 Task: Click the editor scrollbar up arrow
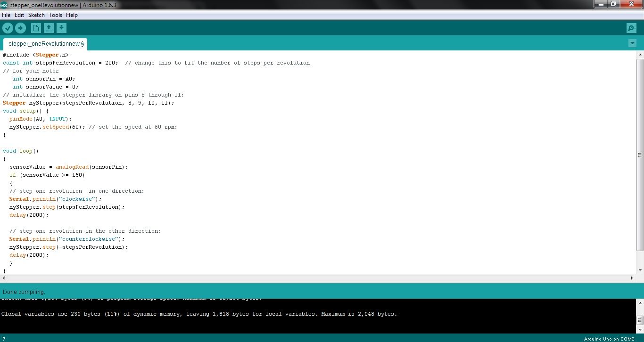(x=640, y=54)
